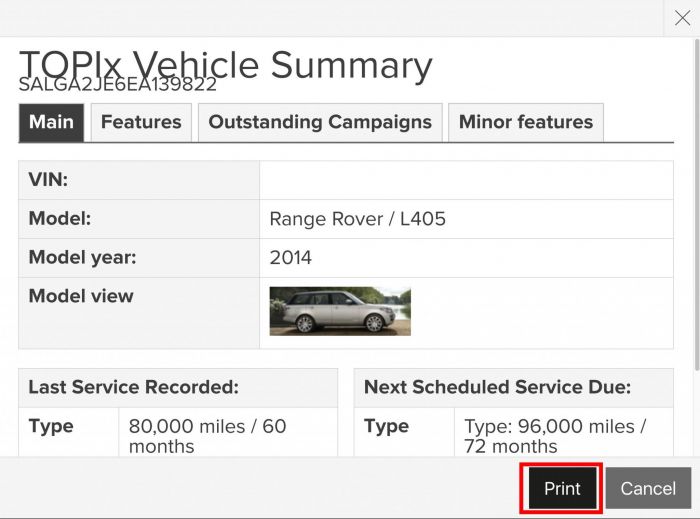Click the 80,000 miles / 60 months value
Image resolution: width=700 pixels, height=519 pixels.
(x=207, y=436)
